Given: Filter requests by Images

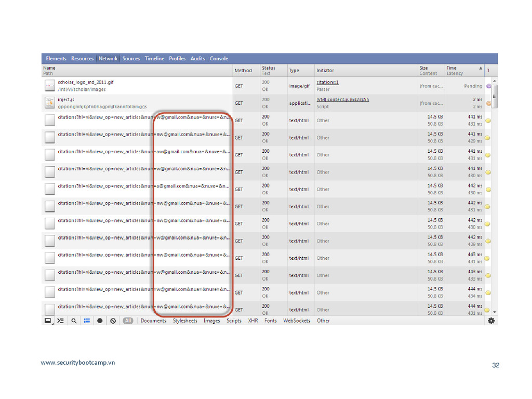Looking at the screenshot, I should click(212, 321).
